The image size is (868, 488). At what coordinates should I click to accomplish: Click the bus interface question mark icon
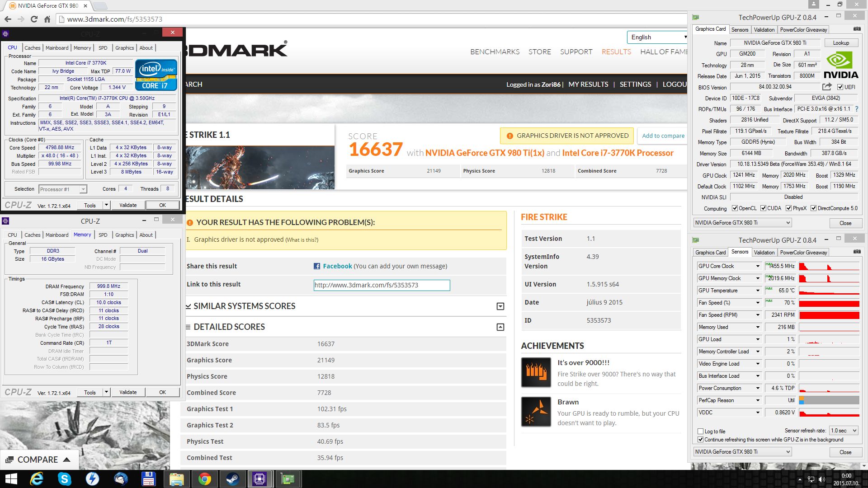[x=857, y=109]
